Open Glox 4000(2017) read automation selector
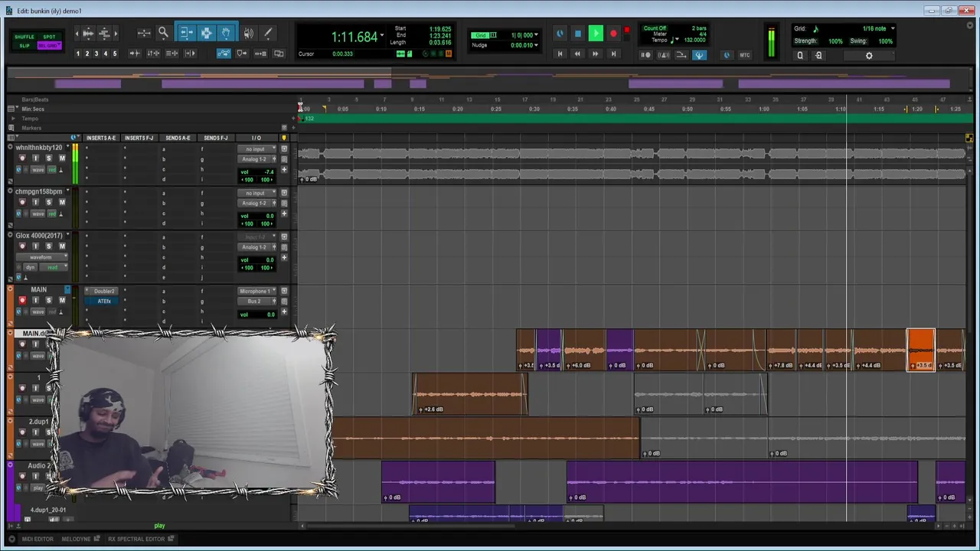The height and width of the screenshot is (551, 980). coord(54,267)
